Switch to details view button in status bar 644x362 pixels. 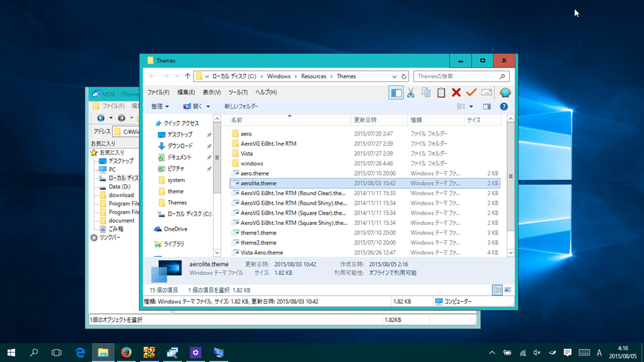point(497,290)
